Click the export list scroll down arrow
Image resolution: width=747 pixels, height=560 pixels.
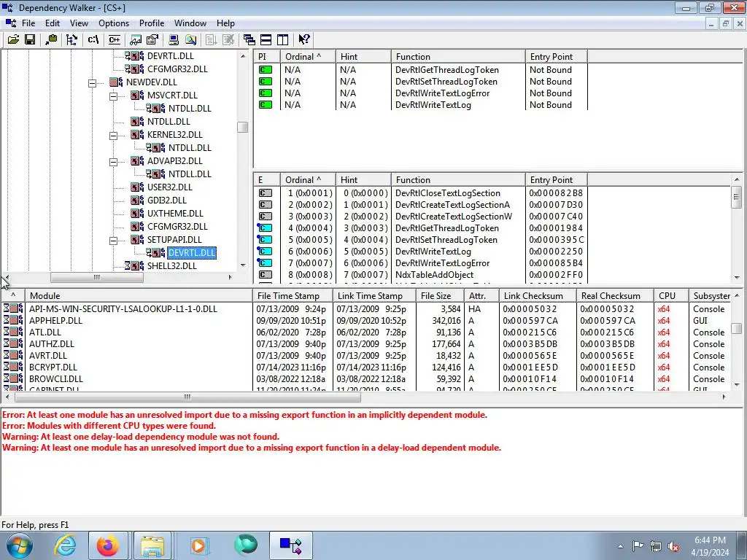point(737,278)
